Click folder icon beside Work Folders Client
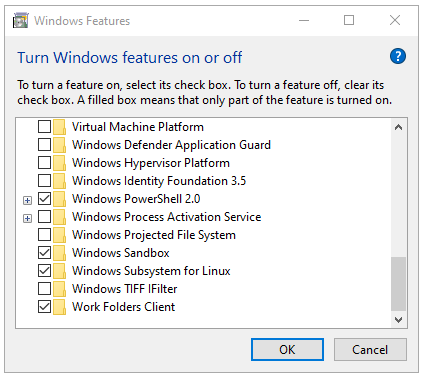The height and width of the screenshot is (378, 423). coord(59,307)
